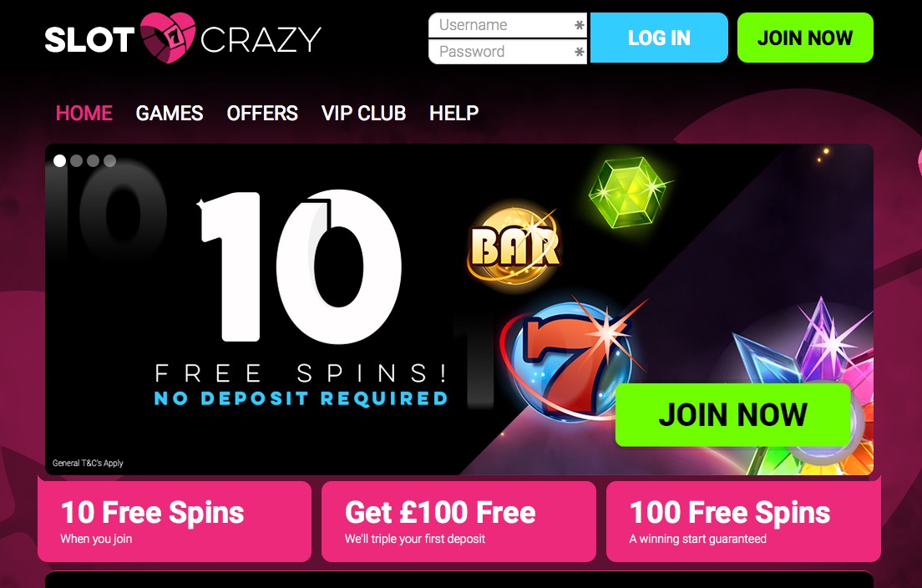Click the blue Log In button
Image resolution: width=922 pixels, height=588 pixels.
point(659,38)
